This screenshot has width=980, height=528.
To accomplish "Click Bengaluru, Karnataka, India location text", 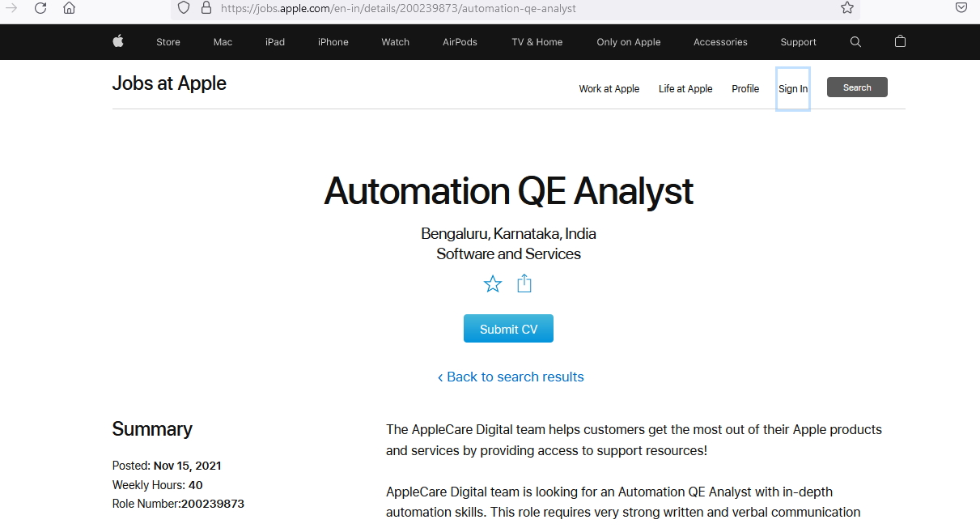I will 508,234.
